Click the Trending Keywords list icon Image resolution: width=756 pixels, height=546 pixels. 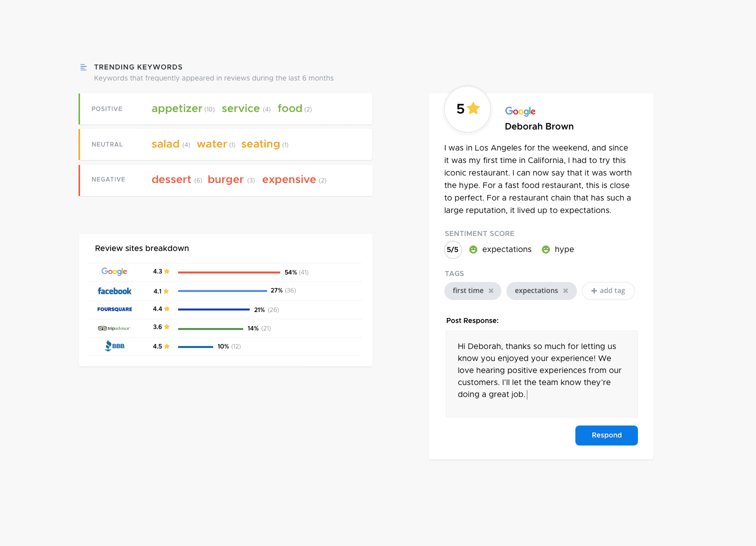[x=83, y=66]
